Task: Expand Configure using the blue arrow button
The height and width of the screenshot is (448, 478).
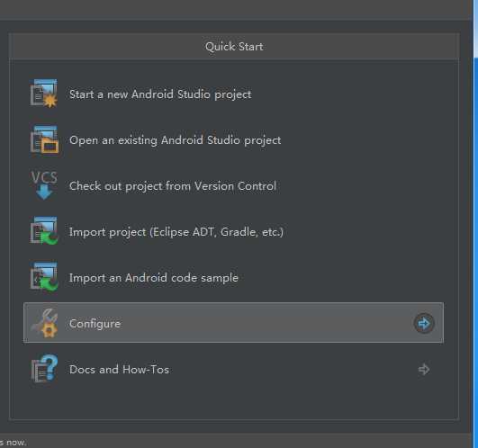Action: [x=424, y=323]
